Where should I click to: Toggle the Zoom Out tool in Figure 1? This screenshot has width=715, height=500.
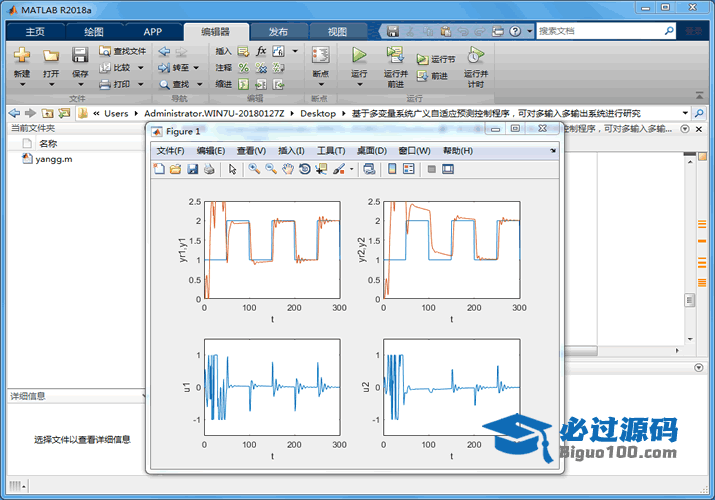[271, 169]
